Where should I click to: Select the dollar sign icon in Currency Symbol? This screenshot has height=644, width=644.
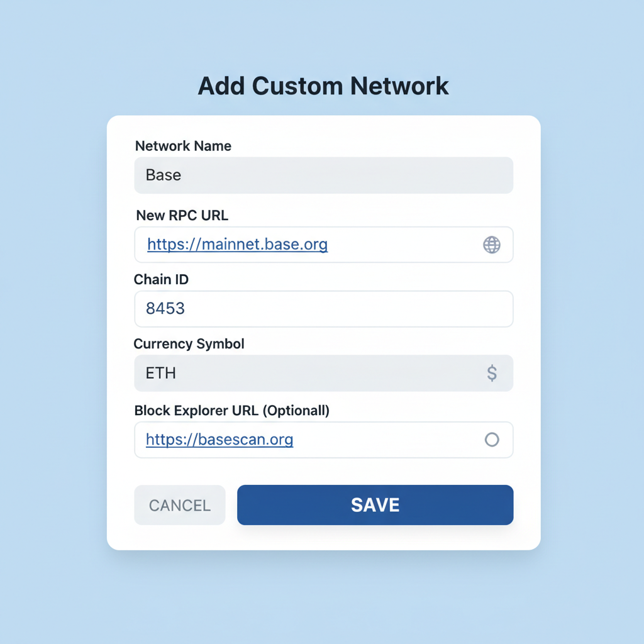tap(492, 373)
